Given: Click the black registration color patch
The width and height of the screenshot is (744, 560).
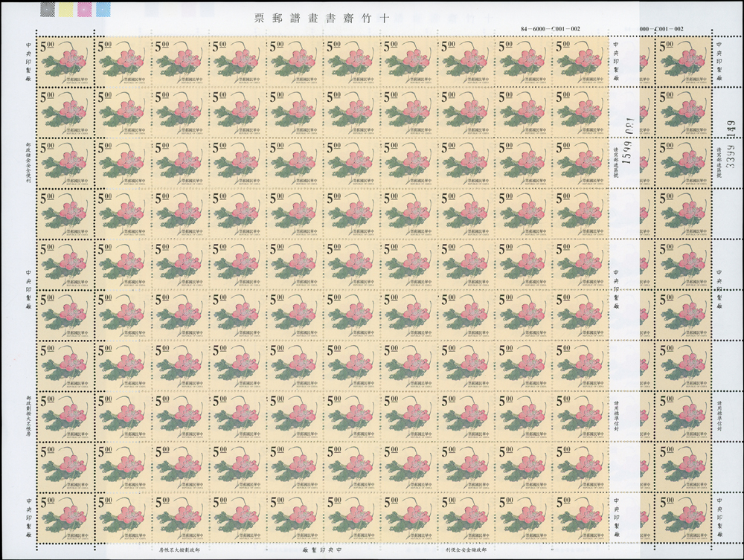Looking at the screenshot, I should [48, 9].
